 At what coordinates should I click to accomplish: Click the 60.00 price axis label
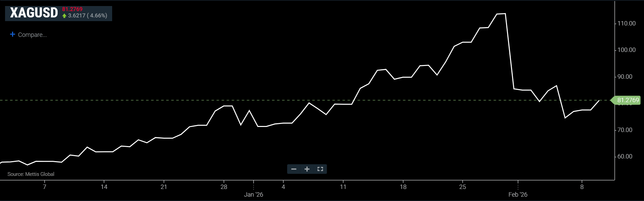tap(625, 156)
